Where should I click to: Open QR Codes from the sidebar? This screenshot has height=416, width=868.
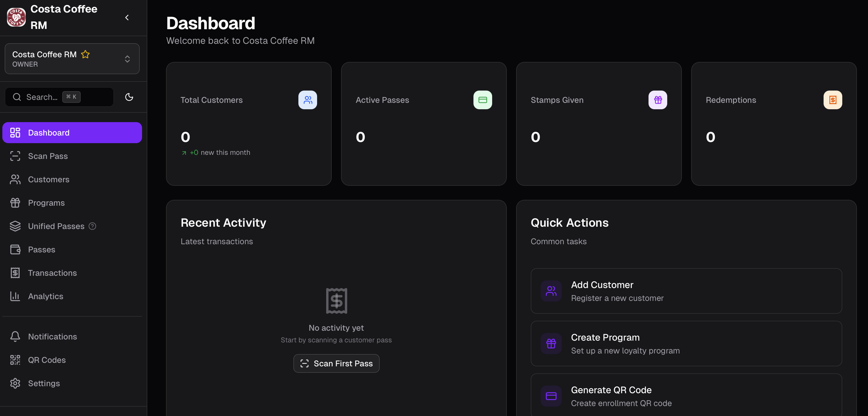click(x=47, y=360)
